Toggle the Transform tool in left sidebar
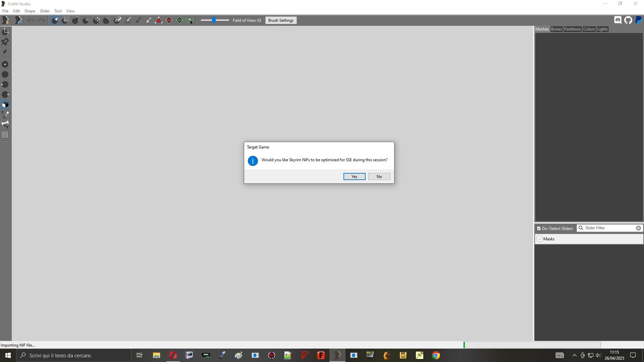 (5, 32)
